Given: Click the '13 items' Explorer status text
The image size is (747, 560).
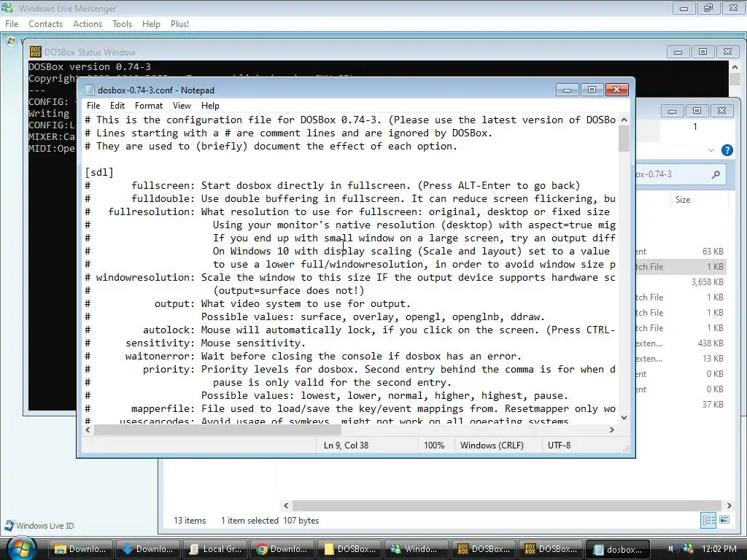Looking at the screenshot, I should coord(190,521).
